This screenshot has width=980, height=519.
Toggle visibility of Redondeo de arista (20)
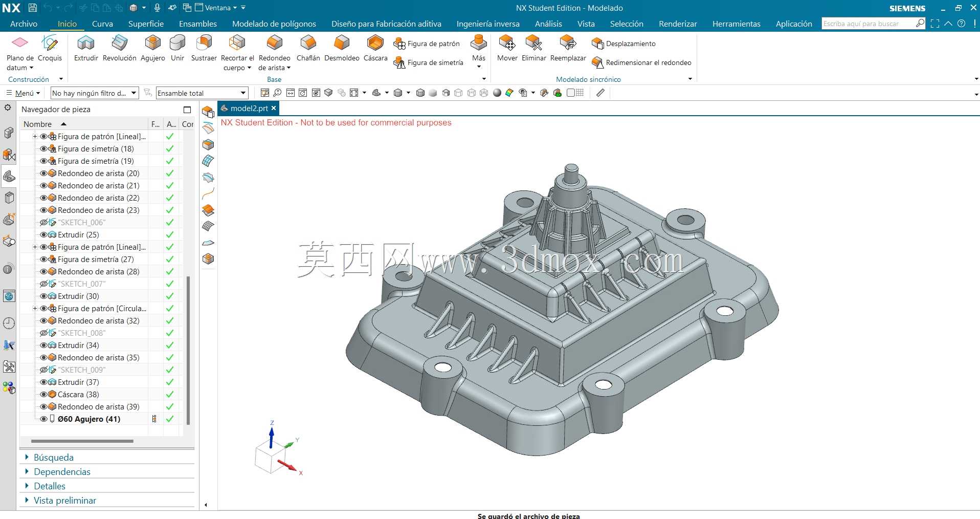pos(43,174)
